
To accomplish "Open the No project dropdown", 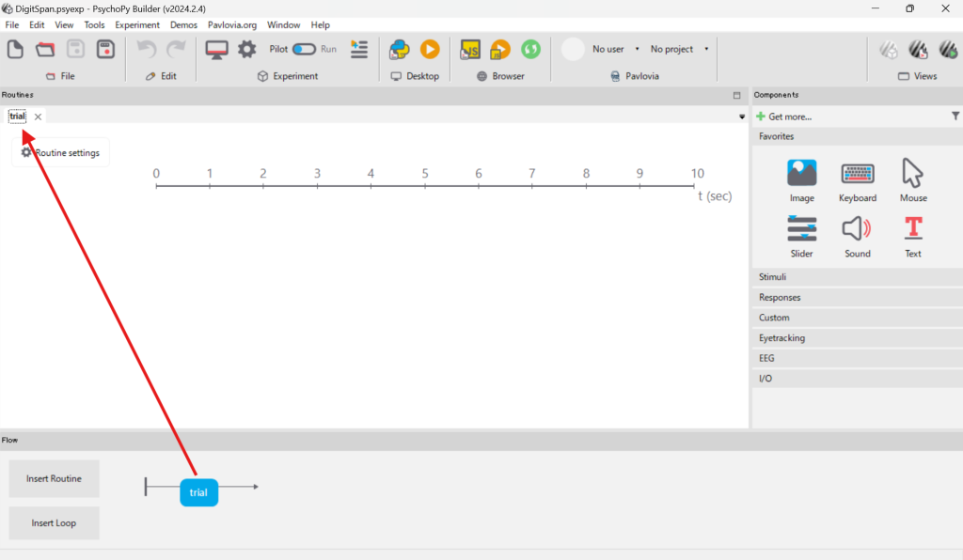I will (679, 49).
